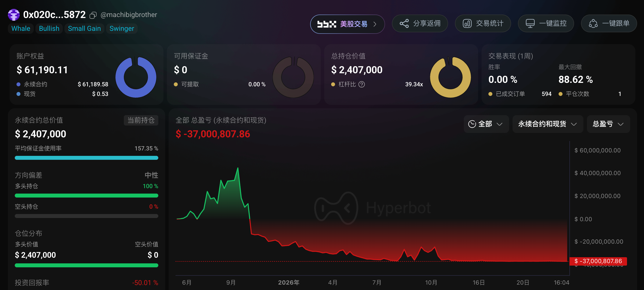Select the Bullish tag

(x=49, y=29)
